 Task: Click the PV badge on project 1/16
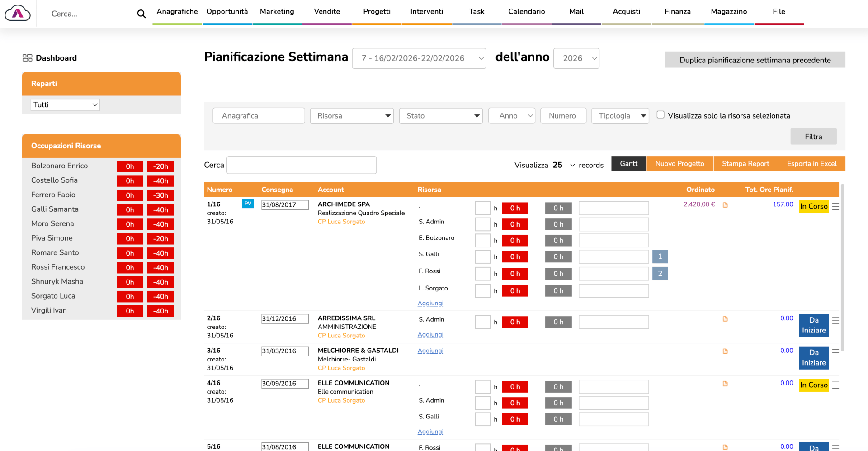[248, 204]
